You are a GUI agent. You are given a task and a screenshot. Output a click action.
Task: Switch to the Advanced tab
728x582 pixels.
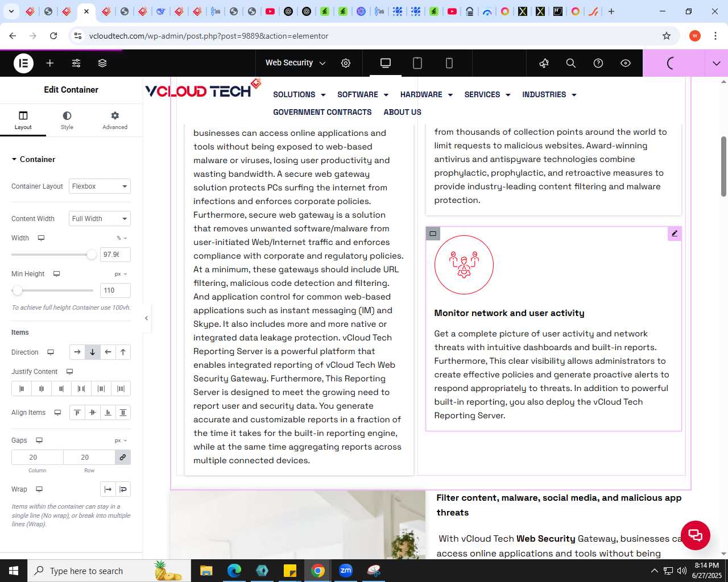115,120
